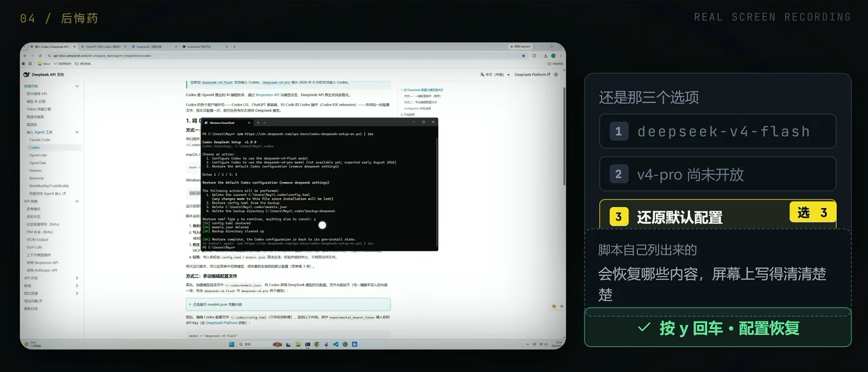Open FIM 补全 (Beta) in the sidebar
868x372 pixels.
point(39,232)
